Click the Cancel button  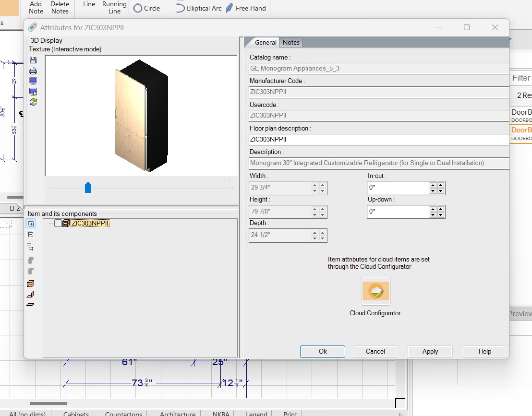pos(375,352)
